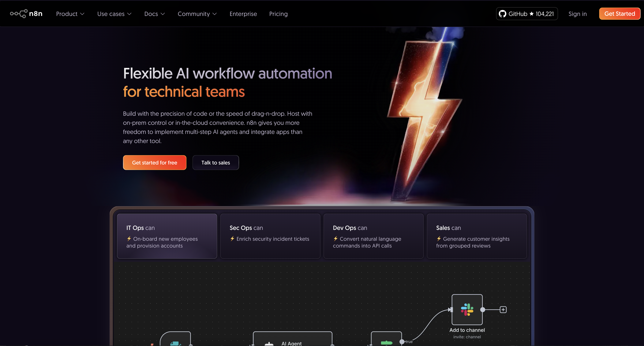Click the Slack node's input connector arrow

click(x=450, y=310)
